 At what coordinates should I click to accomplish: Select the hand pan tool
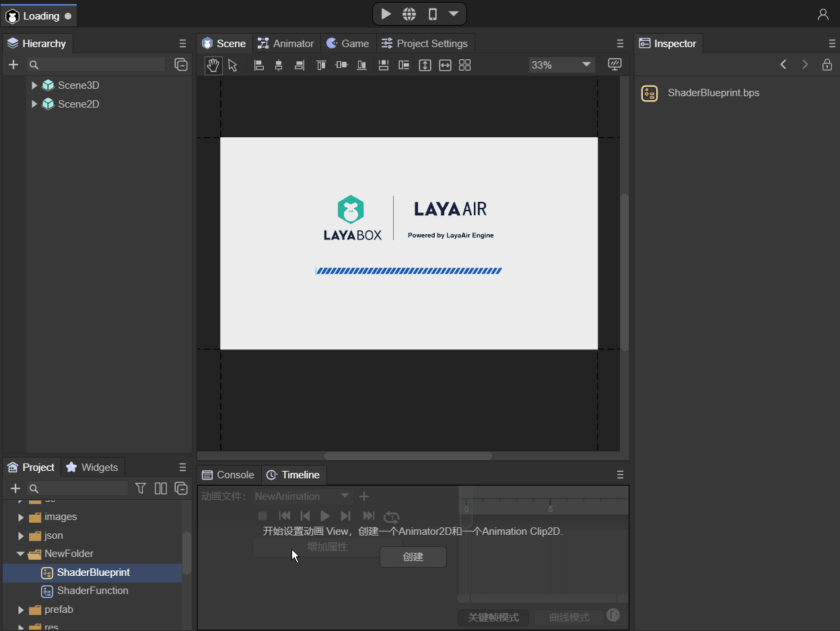pyautogui.click(x=213, y=65)
